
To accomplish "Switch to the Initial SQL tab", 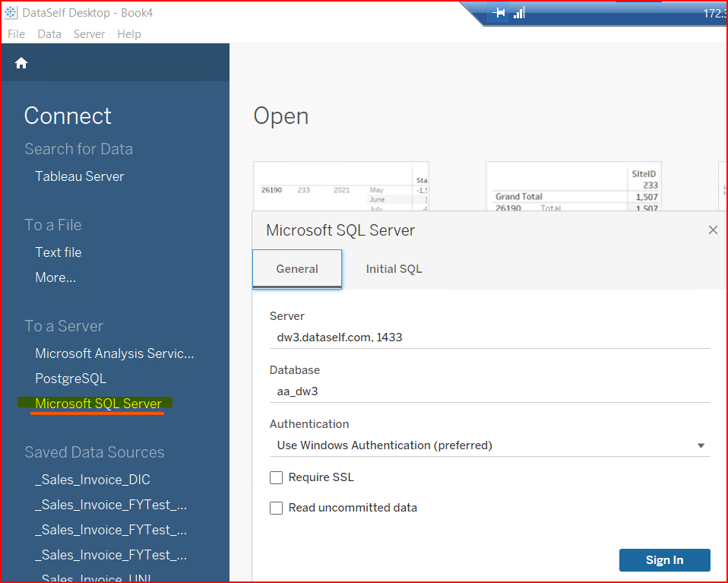I will click(394, 269).
